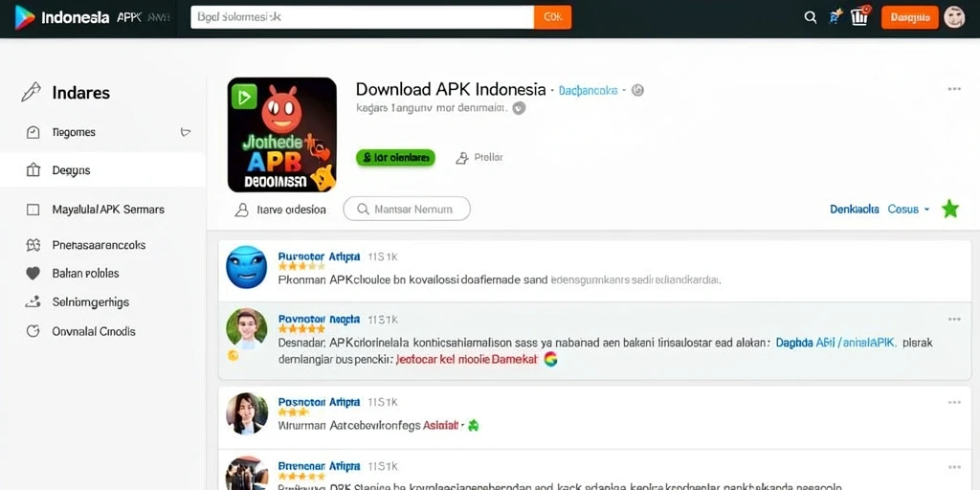The image size is (980, 490).
Task: Click Brrencnar Artipra reviewer name
Action: [319, 466]
